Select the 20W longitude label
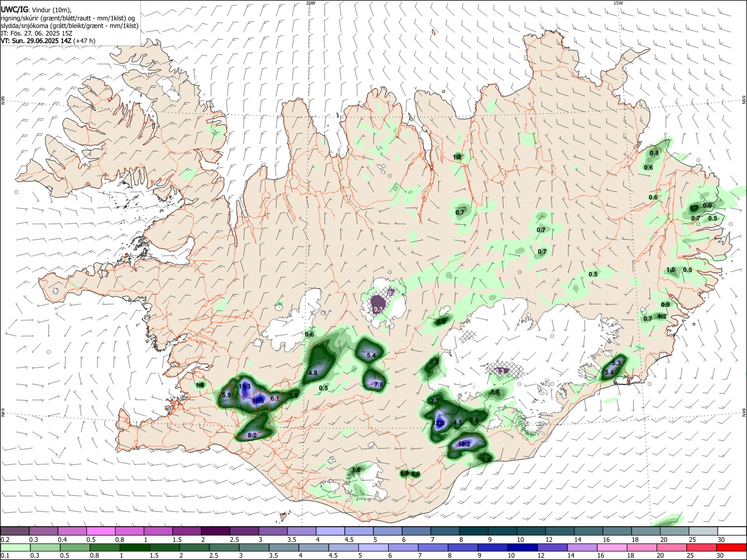Viewport: 747px width, 560px height. tap(310, 3)
